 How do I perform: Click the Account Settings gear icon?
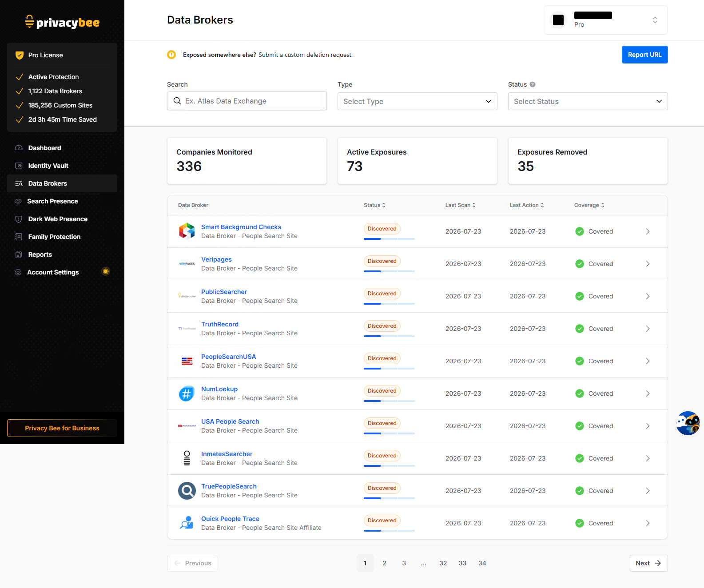click(x=18, y=272)
